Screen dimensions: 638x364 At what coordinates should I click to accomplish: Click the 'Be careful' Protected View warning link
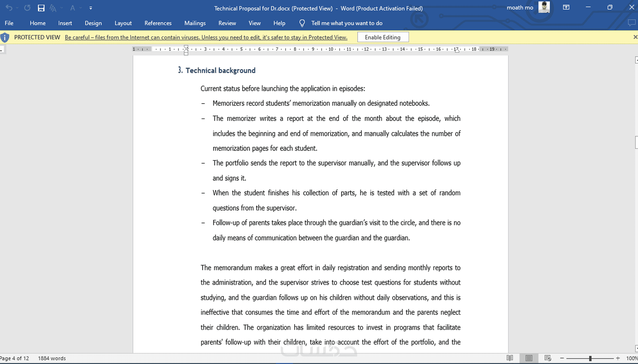point(206,37)
